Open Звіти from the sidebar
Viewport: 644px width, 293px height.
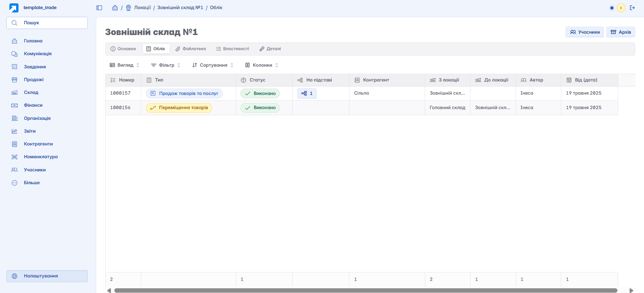[47, 131]
